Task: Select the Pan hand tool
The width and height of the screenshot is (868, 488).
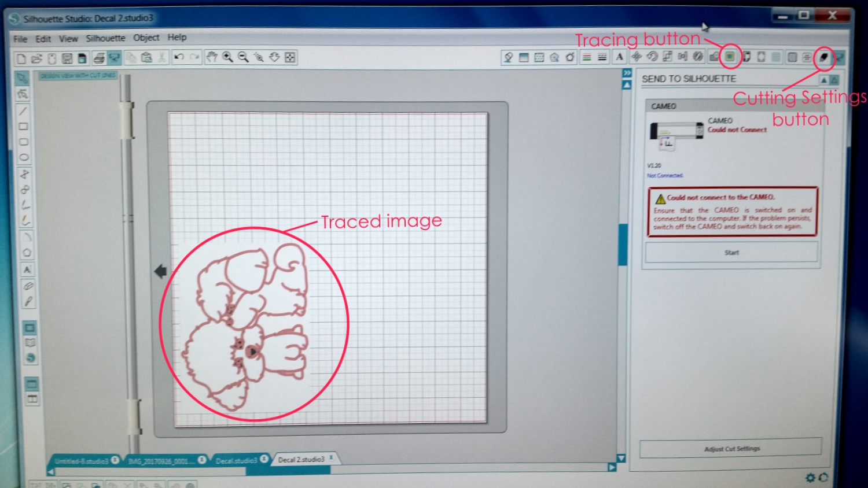Action: (212, 57)
